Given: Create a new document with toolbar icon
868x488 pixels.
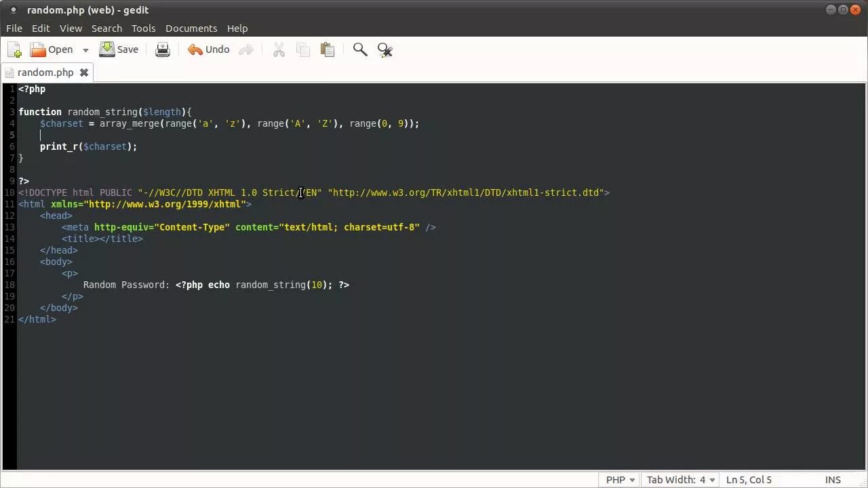Looking at the screenshot, I should [14, 49].
